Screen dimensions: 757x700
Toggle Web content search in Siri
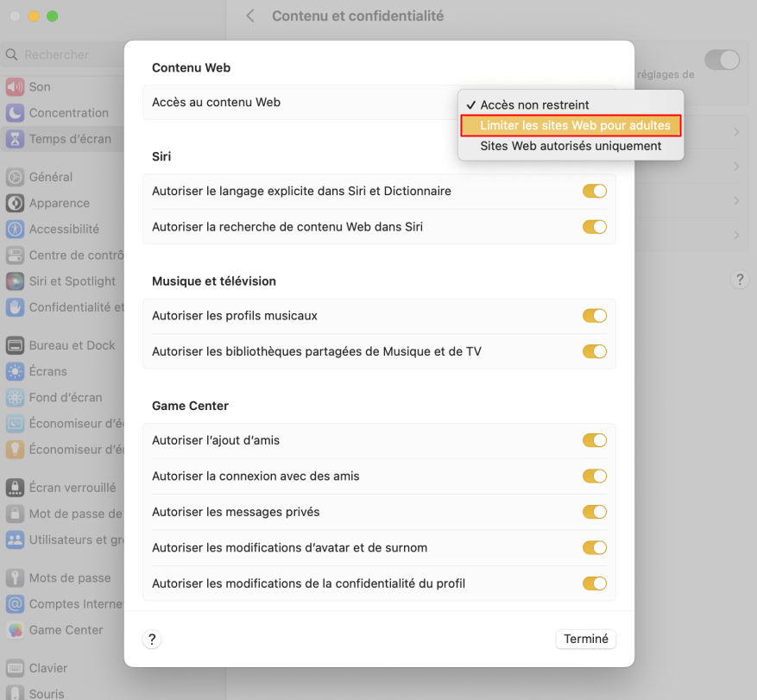(595, 227)
